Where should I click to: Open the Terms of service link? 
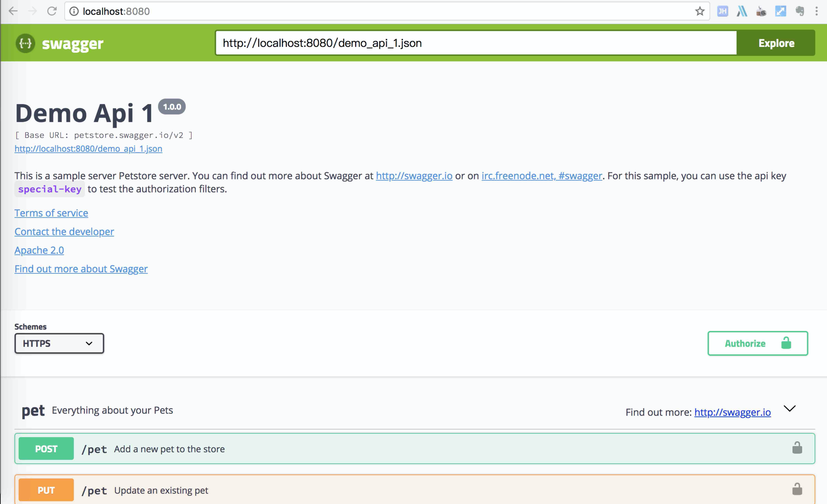coord(51,213)
